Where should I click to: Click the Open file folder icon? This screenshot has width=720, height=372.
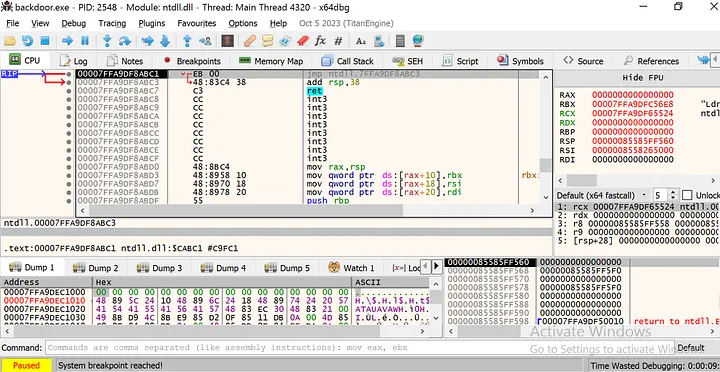click(10, 41)
